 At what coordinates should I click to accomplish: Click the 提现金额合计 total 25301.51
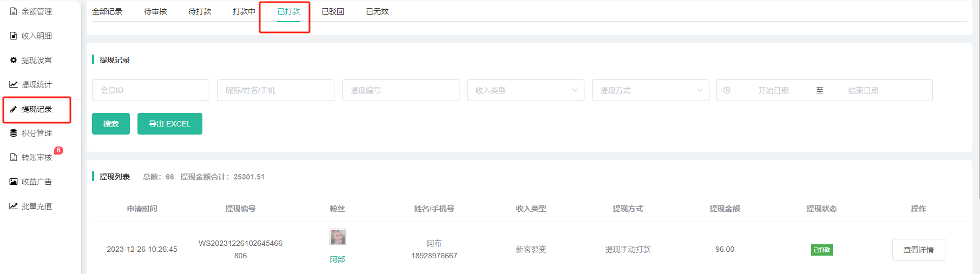coord(222,177)
